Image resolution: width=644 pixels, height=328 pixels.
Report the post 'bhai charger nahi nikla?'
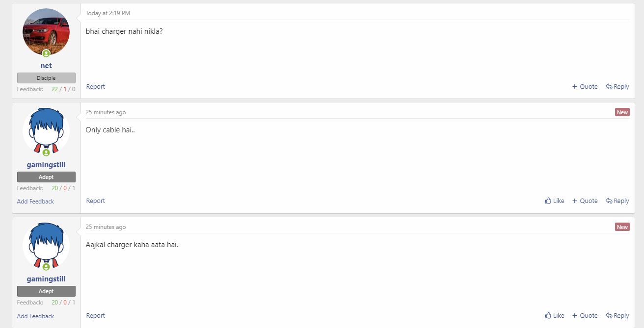pyautogui.click(x=96, y=86)
